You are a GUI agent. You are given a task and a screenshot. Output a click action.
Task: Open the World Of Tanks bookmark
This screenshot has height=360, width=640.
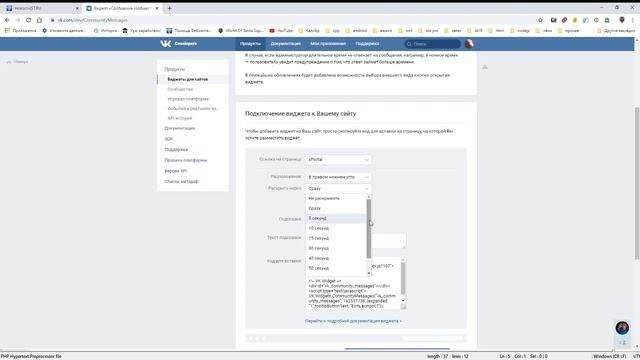tap(241, 31)
